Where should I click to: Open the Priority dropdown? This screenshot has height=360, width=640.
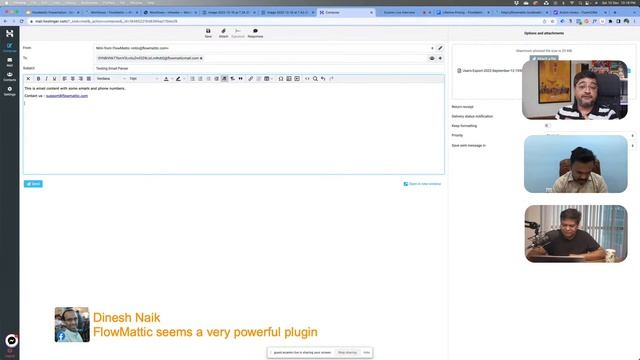pos(590,136)
